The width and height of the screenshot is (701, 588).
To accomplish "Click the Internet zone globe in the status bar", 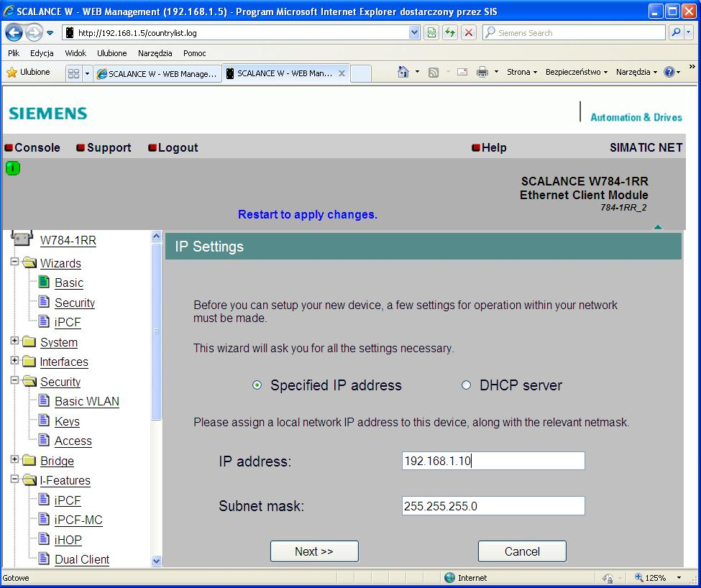I will tap(450, 578).
